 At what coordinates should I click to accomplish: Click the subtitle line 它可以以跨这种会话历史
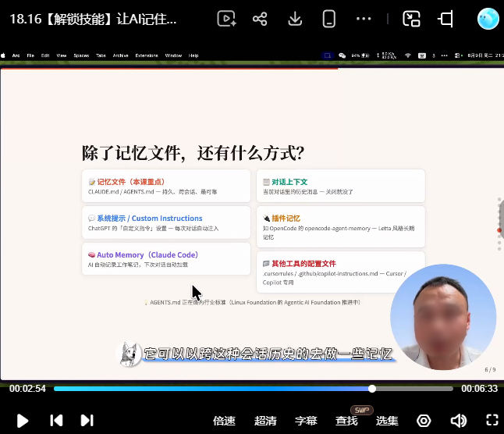click(268, 354)
